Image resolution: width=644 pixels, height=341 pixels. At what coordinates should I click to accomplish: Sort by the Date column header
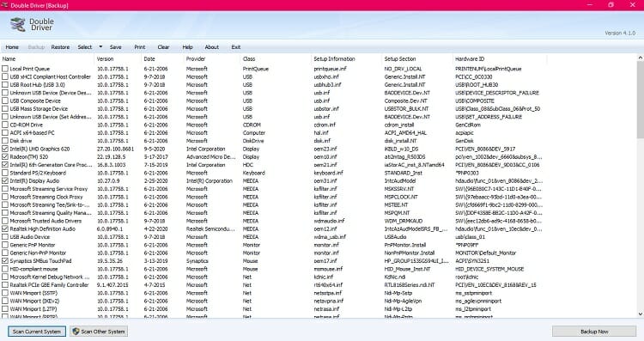pyautogui.click(x=162, y=58)
